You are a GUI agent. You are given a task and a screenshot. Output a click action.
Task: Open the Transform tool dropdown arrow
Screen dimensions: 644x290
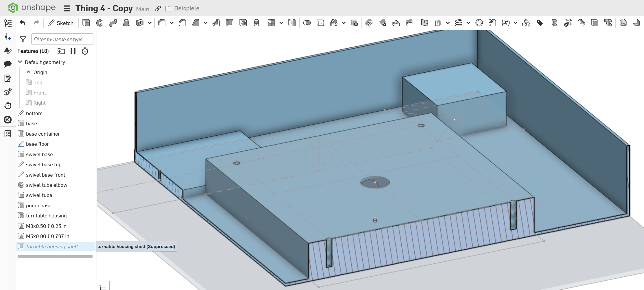click(344, 23)
